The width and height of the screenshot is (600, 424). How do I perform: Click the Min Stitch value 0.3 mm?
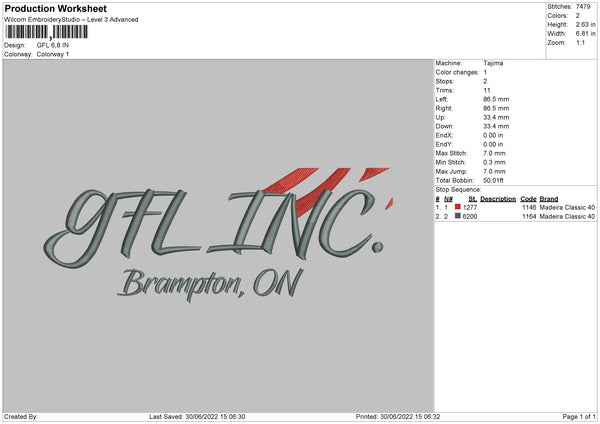point(494,162)
